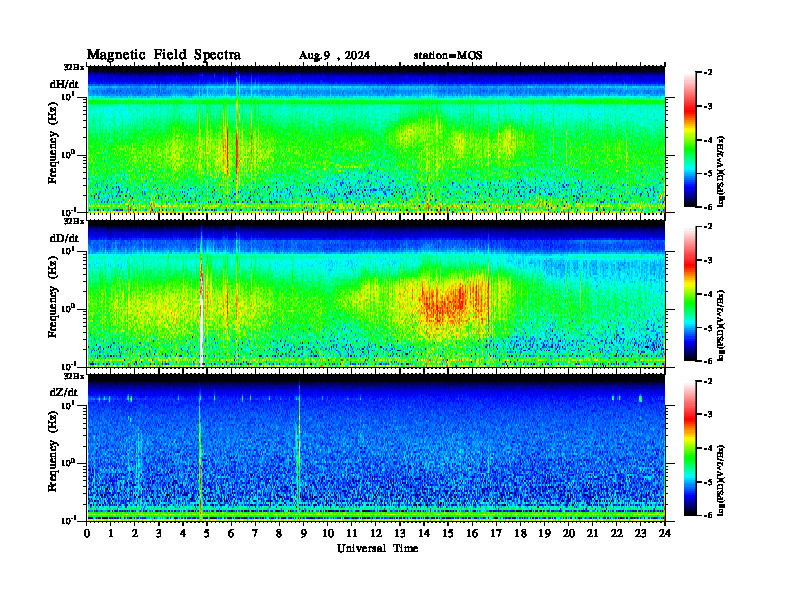The image size is (792, 612).
Task: Click hour "20" on Universal Time axis
Action: tap(569, 533)
